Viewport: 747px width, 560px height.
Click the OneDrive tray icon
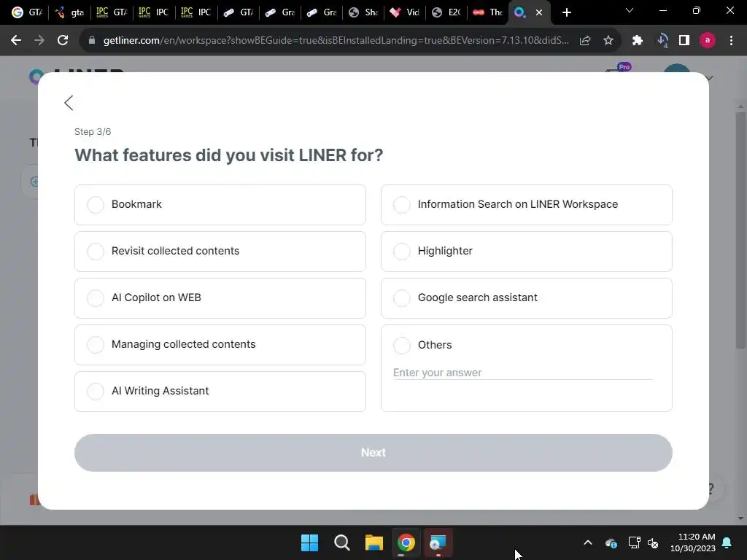pos(611,542)
